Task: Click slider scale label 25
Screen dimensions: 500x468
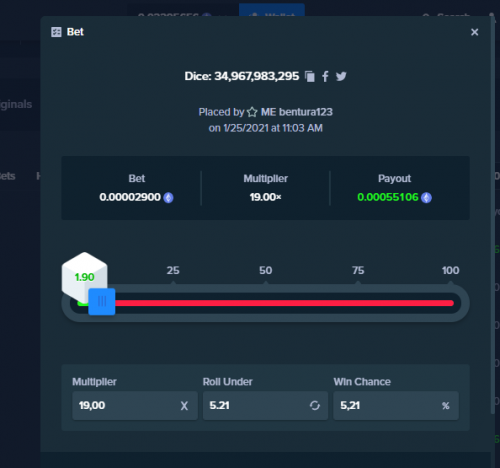Action: click(173, 270)
